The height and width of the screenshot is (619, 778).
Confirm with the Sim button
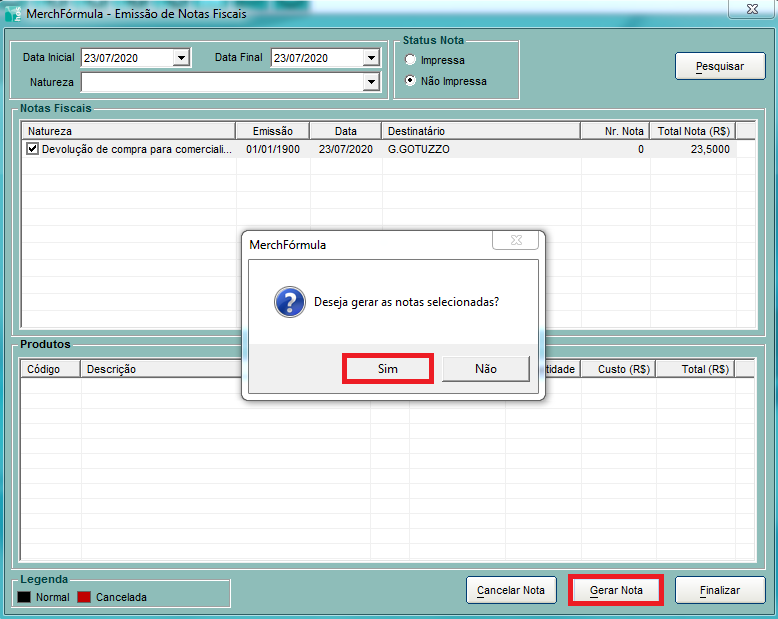388,369
